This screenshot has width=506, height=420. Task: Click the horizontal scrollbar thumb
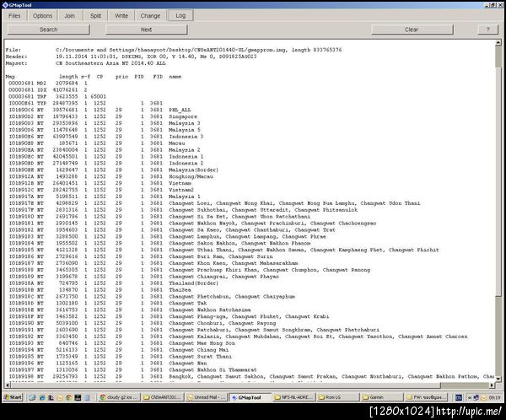click(x=225, y=385)
